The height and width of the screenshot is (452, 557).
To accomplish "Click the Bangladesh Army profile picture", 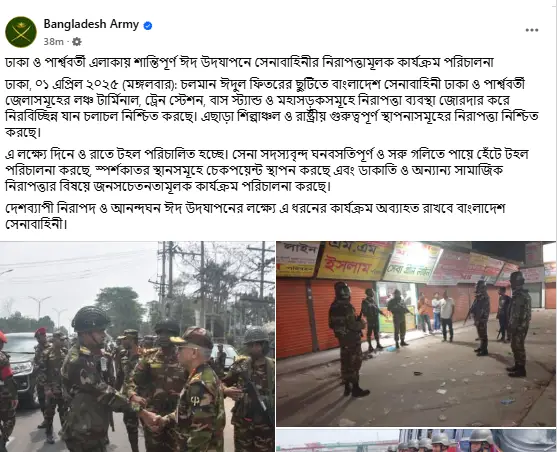I will pyautogui.click(x=21, y=32).
